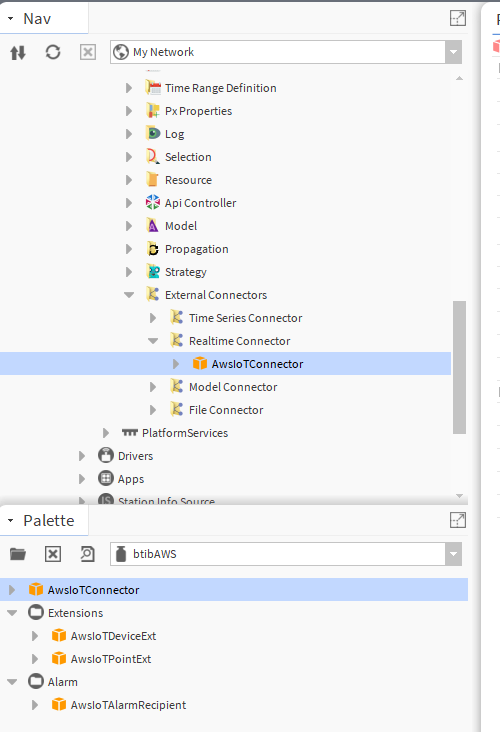Click the close tree icon in Nav toolbar
The width and height of the screenshot is (500, 732).
(88, 52)
